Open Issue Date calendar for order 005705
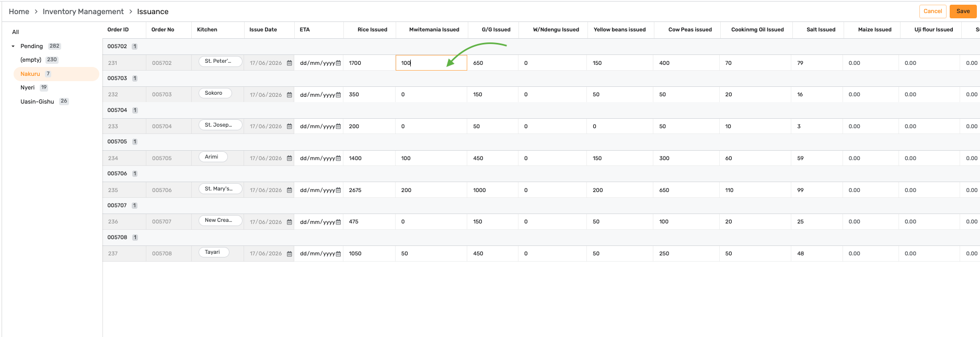Viewport: 980px width, 337px height. pos(289,159)
